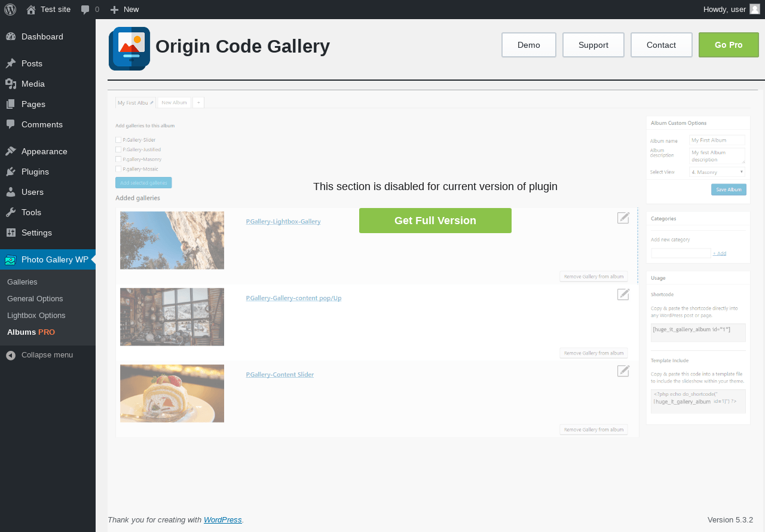The image size is (765, 532).
Task: Open the comments bubble in admin bar
Action: [85, 10]
